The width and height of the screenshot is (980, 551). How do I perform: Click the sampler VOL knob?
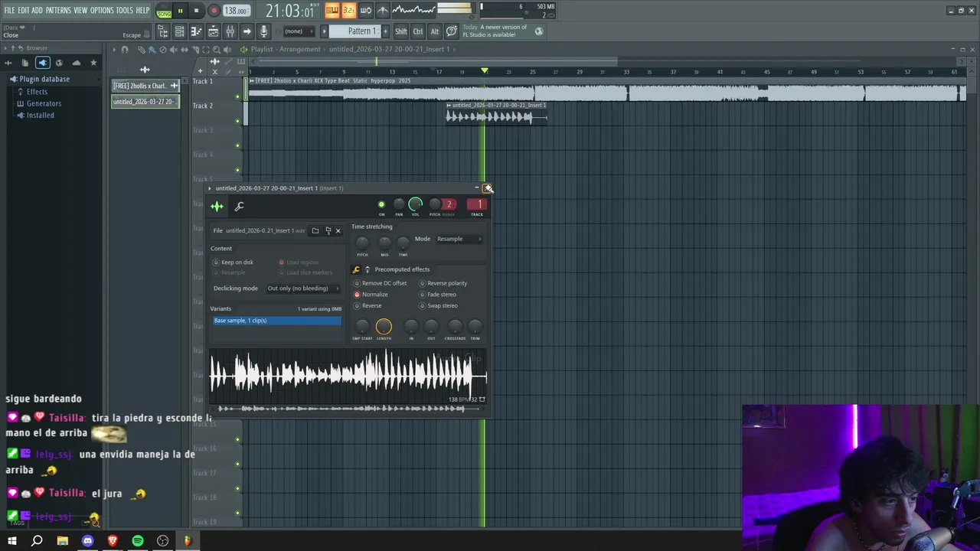tap(415, 204)
